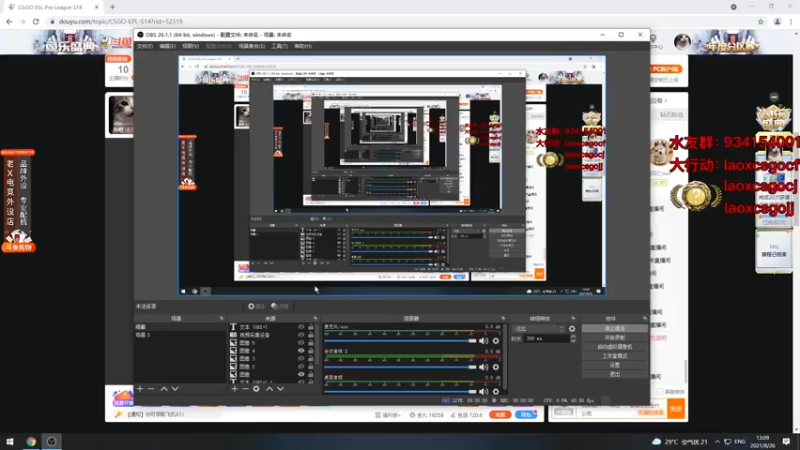Click 启动虚拟摄像机 button
This screenshot has height=450, width=800.
(x=615, y=347)
